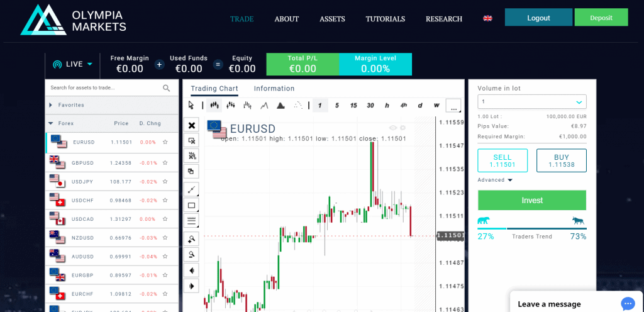Click the Logout button
Viewport: 644px width, 312px height.
538,18
